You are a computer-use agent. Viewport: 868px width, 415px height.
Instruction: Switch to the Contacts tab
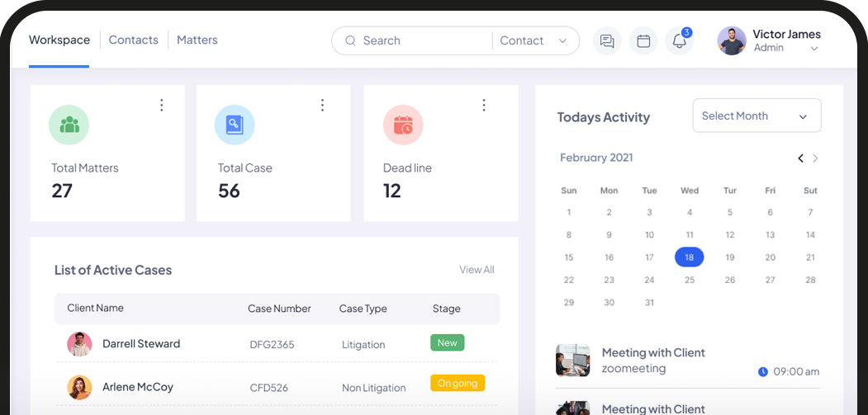coord(134,40)
